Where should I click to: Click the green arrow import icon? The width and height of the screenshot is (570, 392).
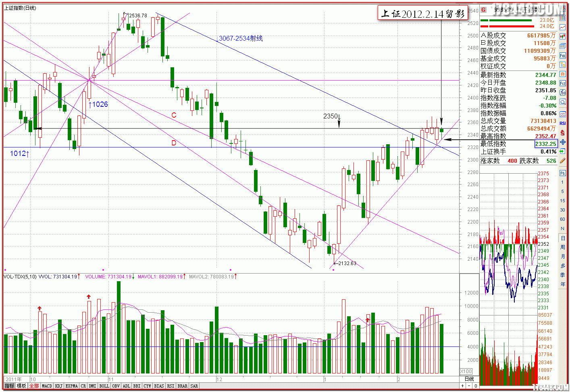563,151
